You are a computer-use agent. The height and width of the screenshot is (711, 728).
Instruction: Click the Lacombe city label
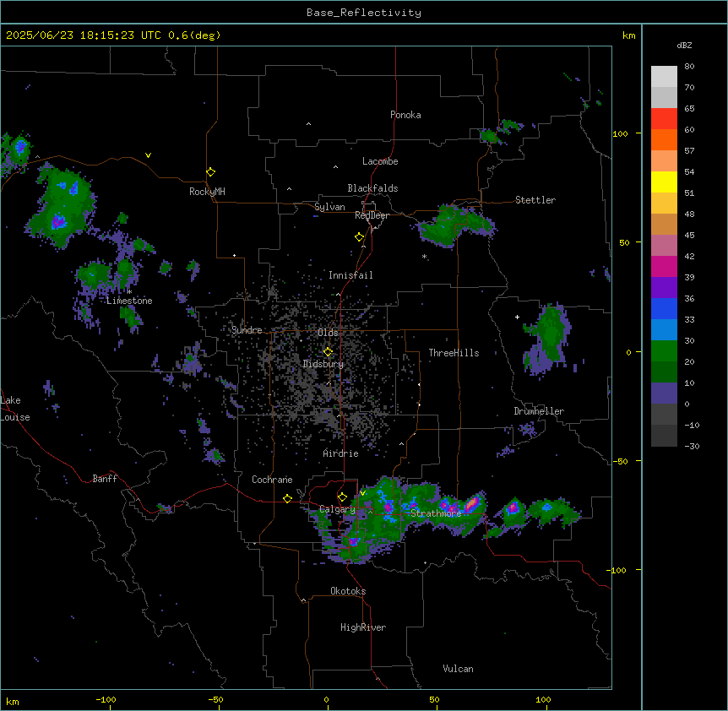click(x=380, y=161)
